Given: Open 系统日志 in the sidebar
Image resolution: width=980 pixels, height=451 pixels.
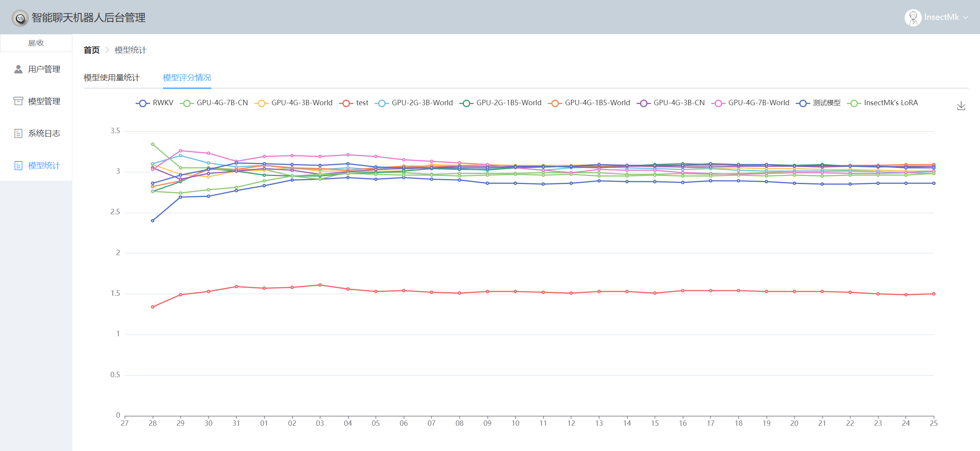Looking at the screenshot, I should [36, 134].
